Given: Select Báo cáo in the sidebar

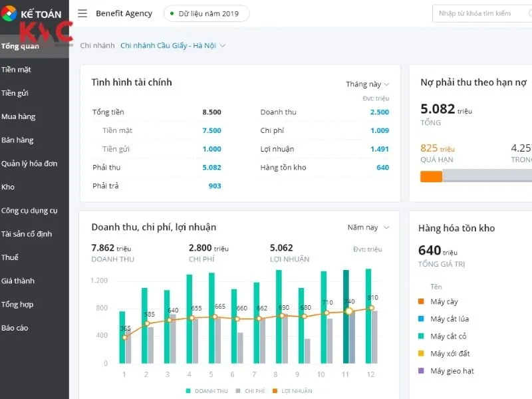Looking at the screenshot, I should point(15,328).
